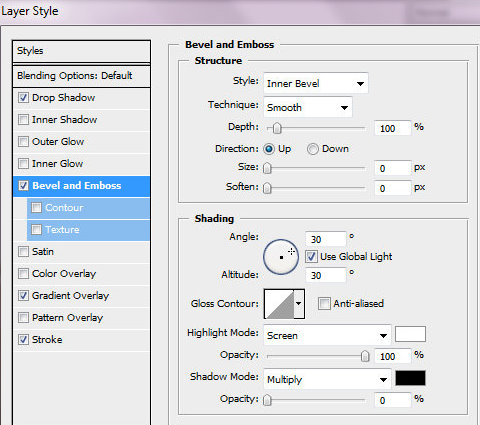Select the Up direction radio button

point(269,149)
